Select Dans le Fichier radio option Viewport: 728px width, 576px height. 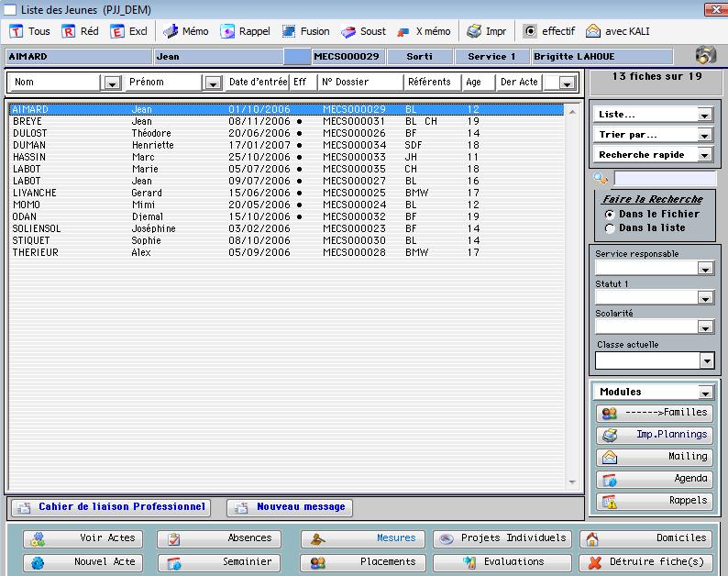point(610,215)
